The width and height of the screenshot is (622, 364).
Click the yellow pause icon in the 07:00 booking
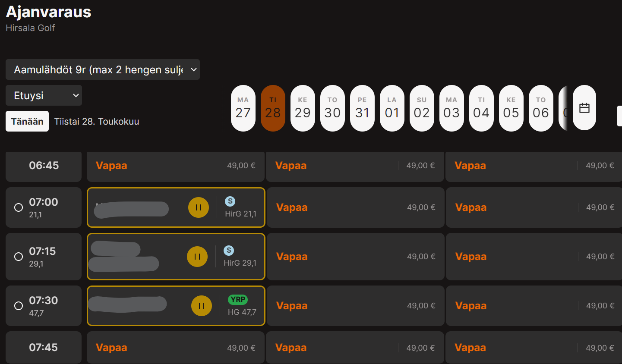199,207
